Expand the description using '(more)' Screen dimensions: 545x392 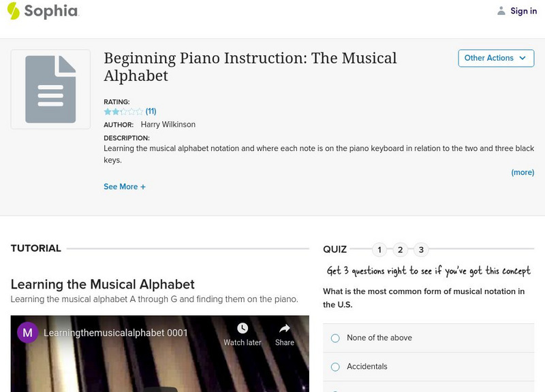click(523, 172)
